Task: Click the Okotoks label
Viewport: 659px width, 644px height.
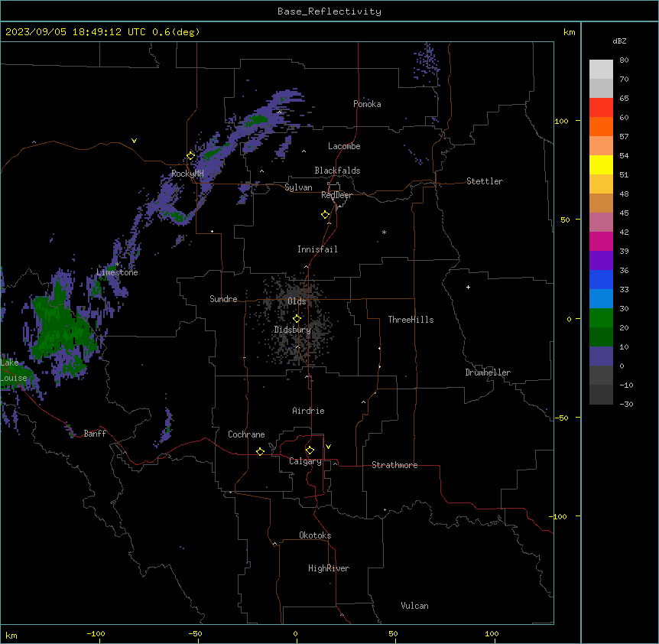Action: click(315, 535)
